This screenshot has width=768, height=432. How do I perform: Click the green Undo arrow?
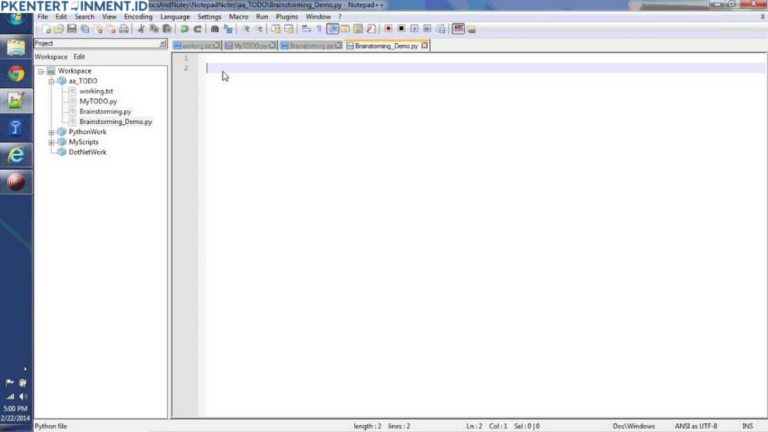[185, 29]
